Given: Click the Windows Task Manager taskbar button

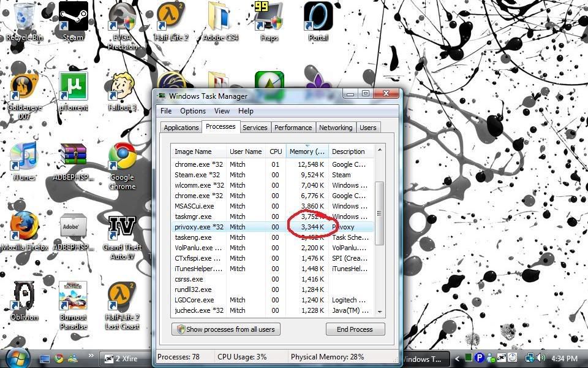Looking at the screenshot, I should (426, 359).
